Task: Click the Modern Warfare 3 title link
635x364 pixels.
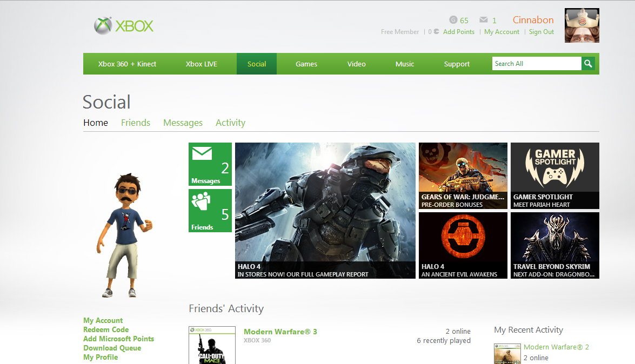Action: pos(280,332)
